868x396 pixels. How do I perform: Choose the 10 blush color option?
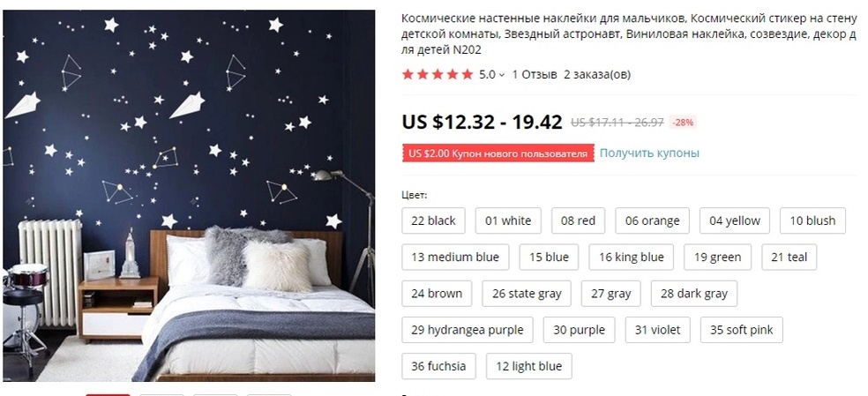click(x=812, y=220)
